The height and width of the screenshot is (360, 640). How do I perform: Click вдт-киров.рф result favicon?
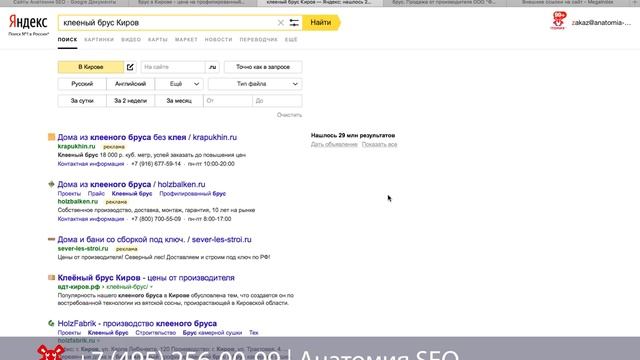click(51, 278)
